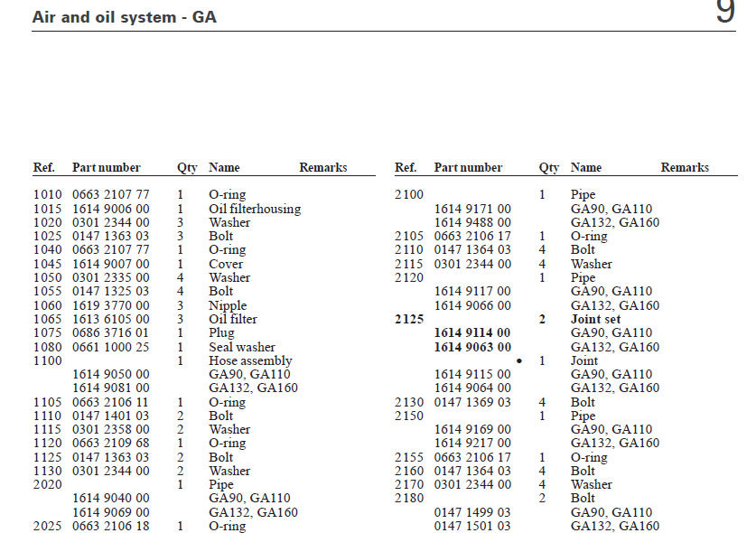Viewport: 756px width, 533px height.
Task: Click ref number 2155
Action: [x=409, y=457]
